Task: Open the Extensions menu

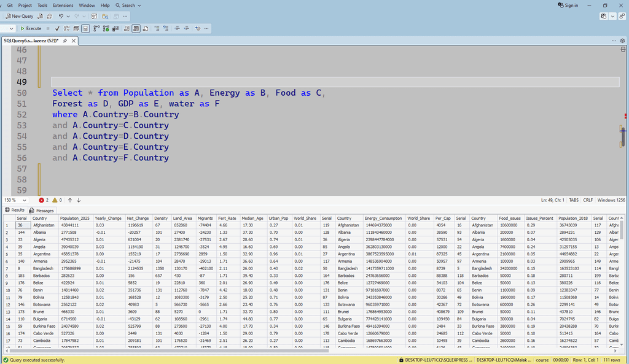Action: pyautogui.click(x=63, y=5)
